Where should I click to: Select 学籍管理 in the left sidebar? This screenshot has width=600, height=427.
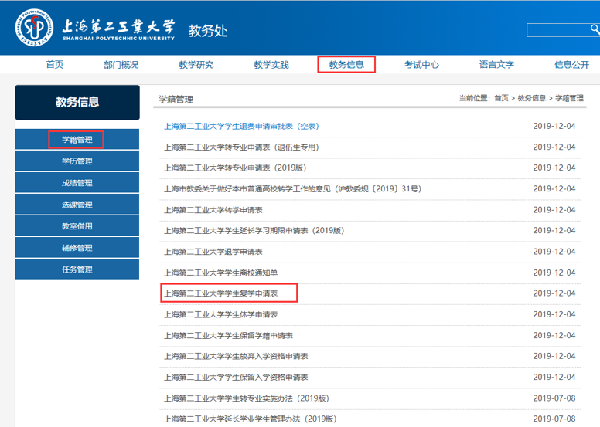coord(77,139)
